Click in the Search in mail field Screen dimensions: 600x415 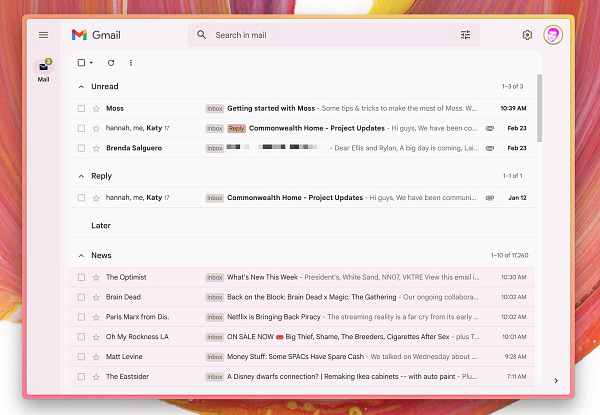(333, 35)
